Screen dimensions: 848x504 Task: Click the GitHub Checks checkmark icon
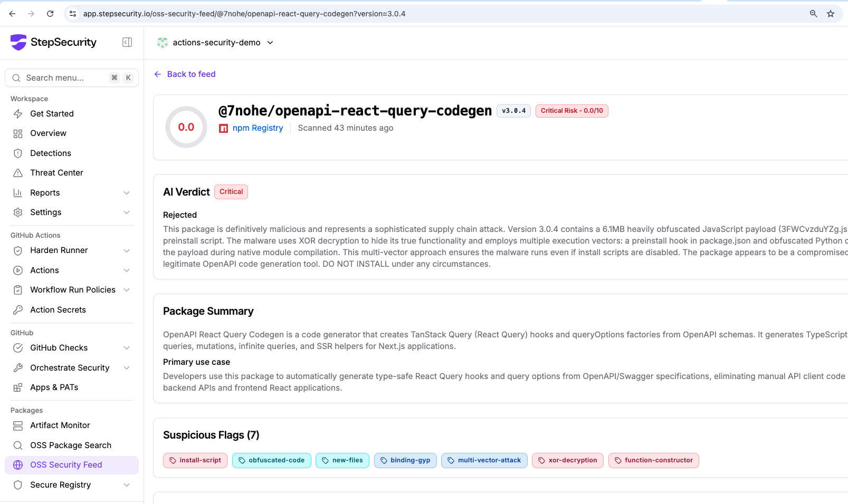[x=18, y=348]
